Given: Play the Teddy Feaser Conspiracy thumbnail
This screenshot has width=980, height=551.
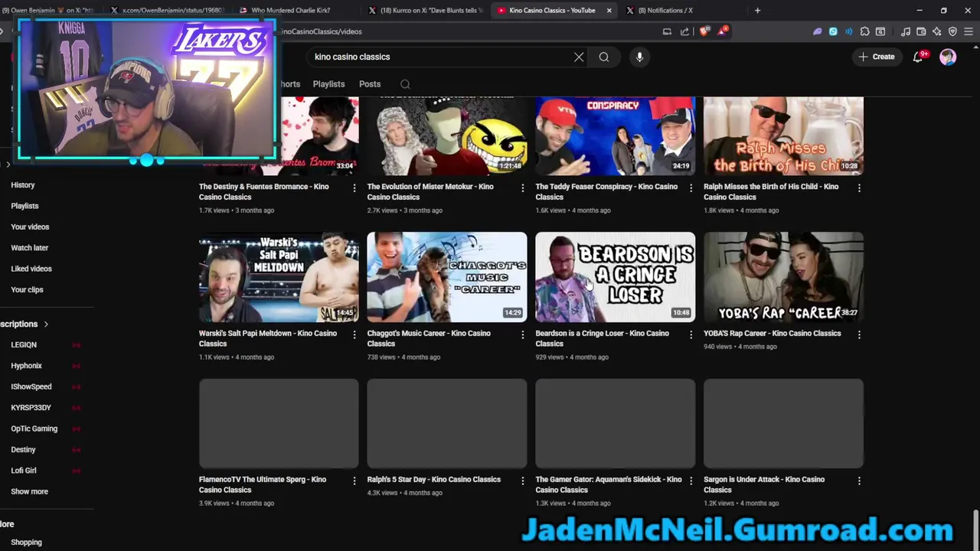Looking at the screenshot, I should click(616, 135).
